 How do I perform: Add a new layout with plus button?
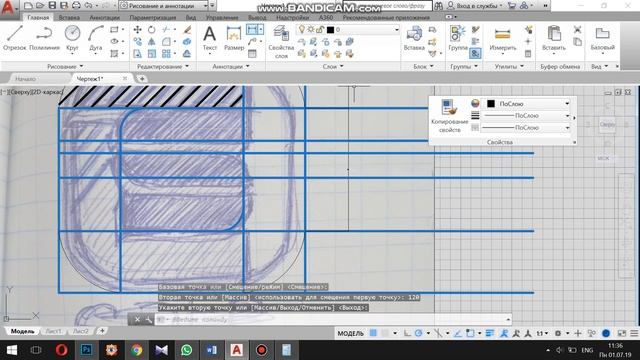(102, 331)
